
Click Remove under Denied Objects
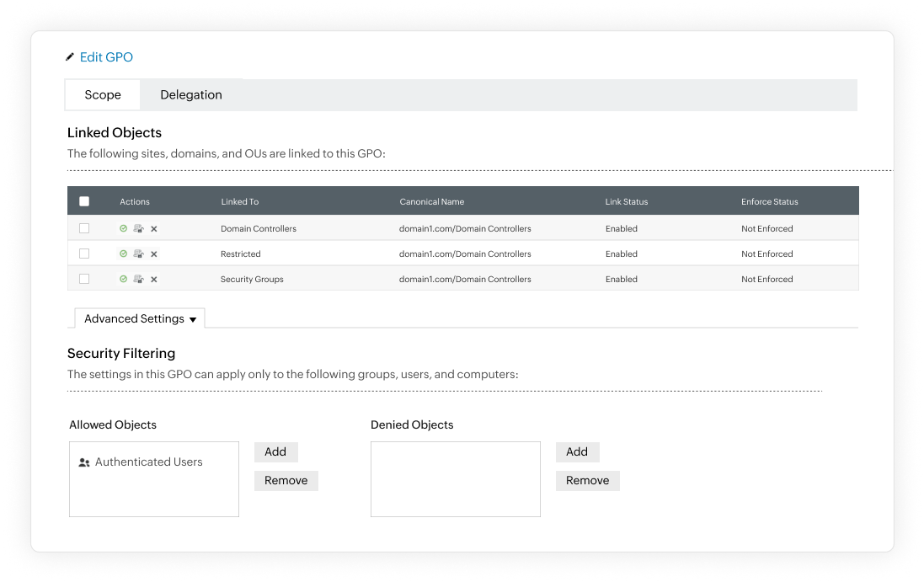click(587, 480)
